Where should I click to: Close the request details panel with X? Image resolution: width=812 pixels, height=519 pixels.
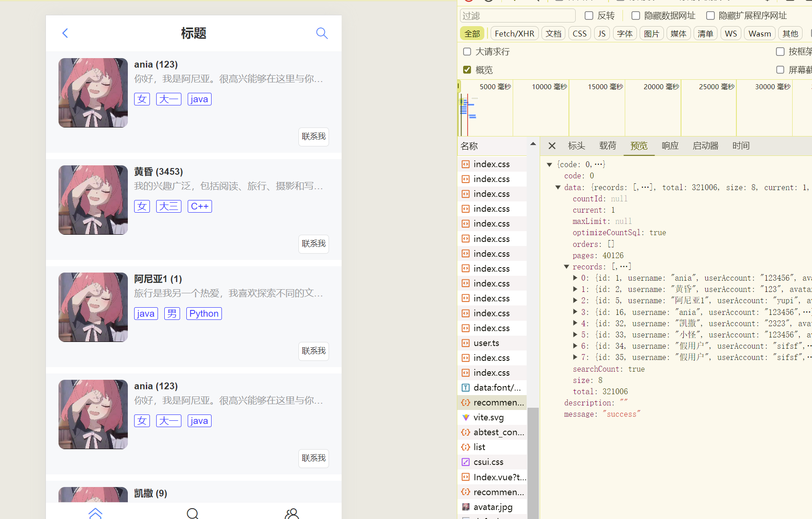(552, 146)
